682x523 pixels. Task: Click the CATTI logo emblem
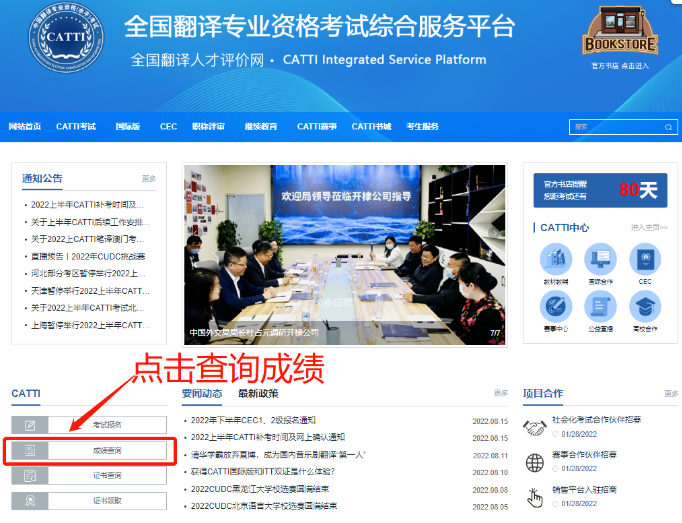[x=66, y=37]
